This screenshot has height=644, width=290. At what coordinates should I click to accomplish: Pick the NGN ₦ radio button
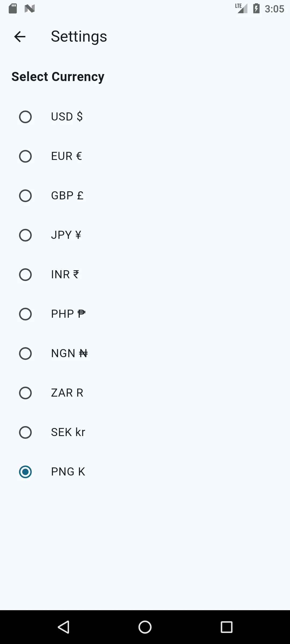pyautogui.click(x=26, y=353)
